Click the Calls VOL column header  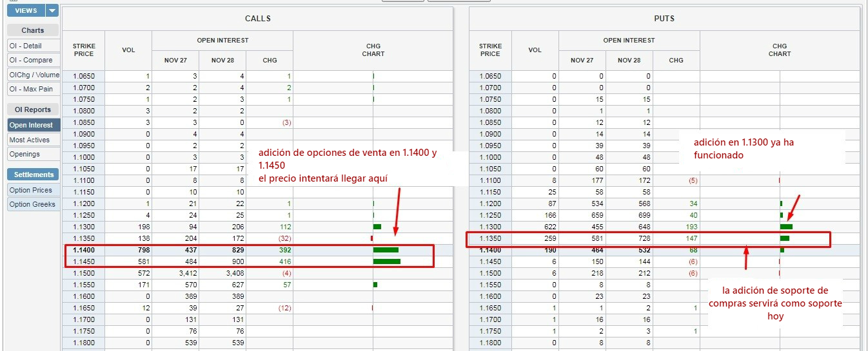(128, 50)
